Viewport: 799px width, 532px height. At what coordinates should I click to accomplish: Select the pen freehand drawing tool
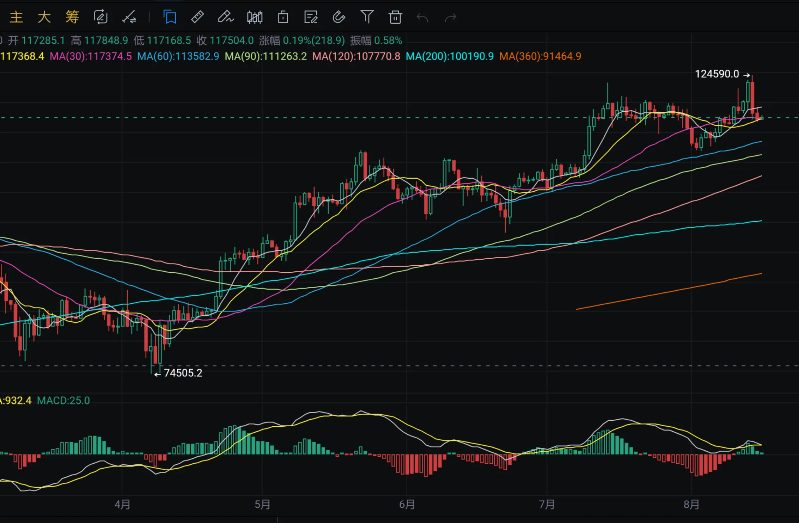(x=226, y=17)
